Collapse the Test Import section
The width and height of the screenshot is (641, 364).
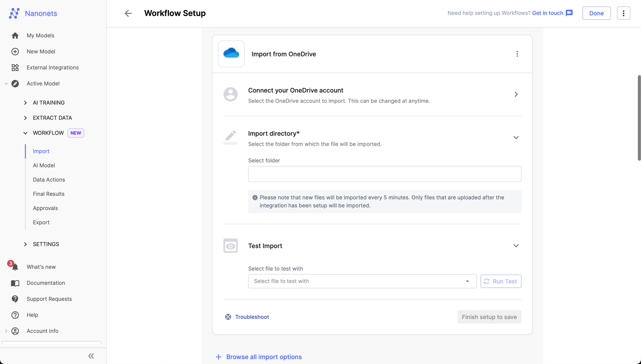point(516,246)
